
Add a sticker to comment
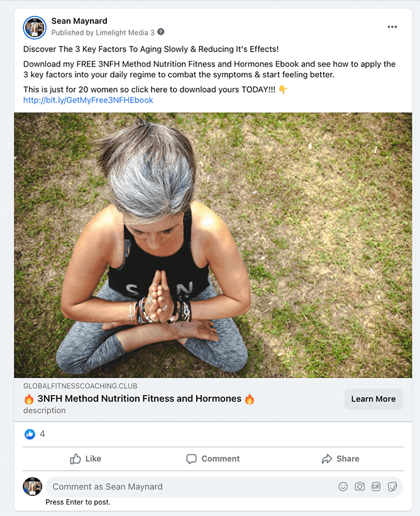[392, 486]
